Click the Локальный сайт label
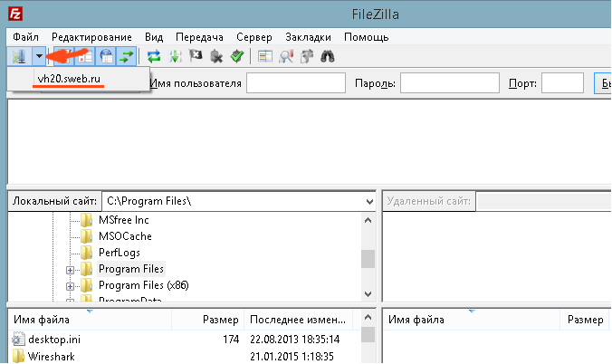The image size is (612, 364). pos(54,201)
